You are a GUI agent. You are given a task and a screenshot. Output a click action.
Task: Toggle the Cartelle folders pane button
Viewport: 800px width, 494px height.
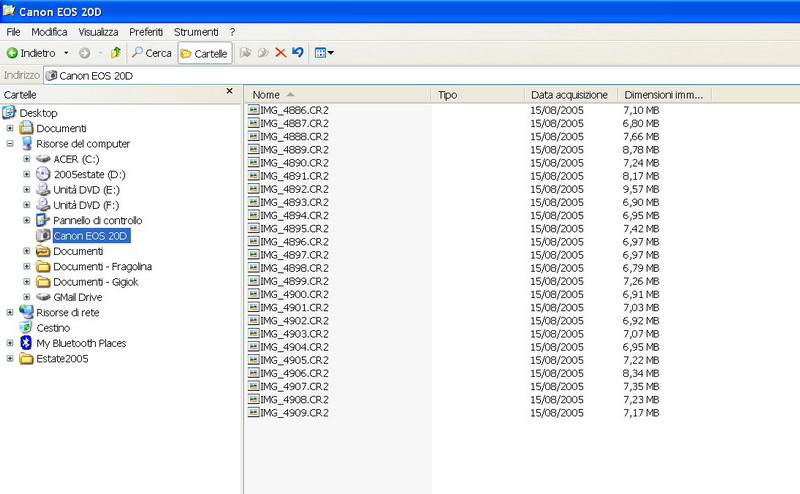204,53
